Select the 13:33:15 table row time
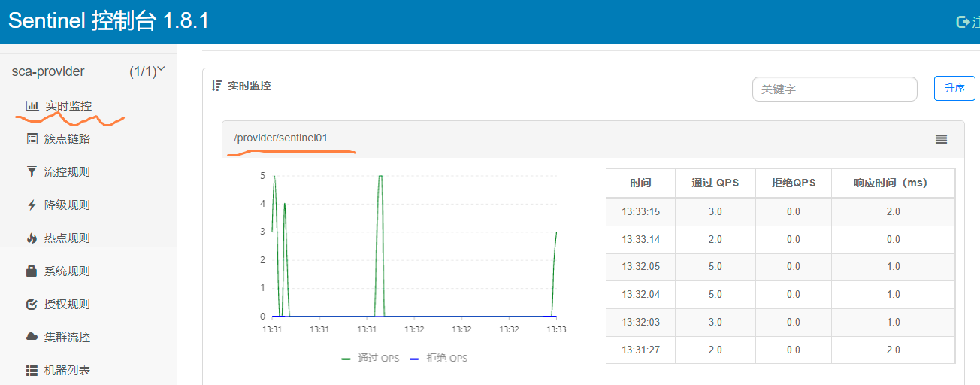 point(640,212)
